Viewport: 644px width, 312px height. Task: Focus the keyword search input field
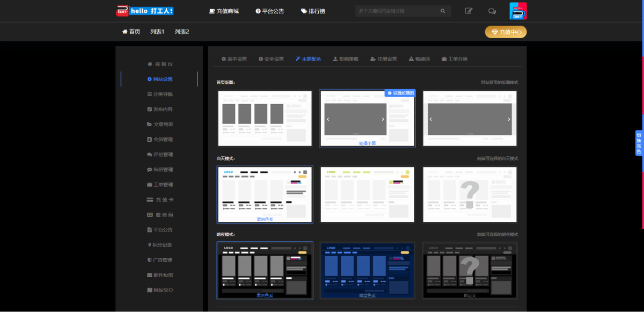(397, 11)
